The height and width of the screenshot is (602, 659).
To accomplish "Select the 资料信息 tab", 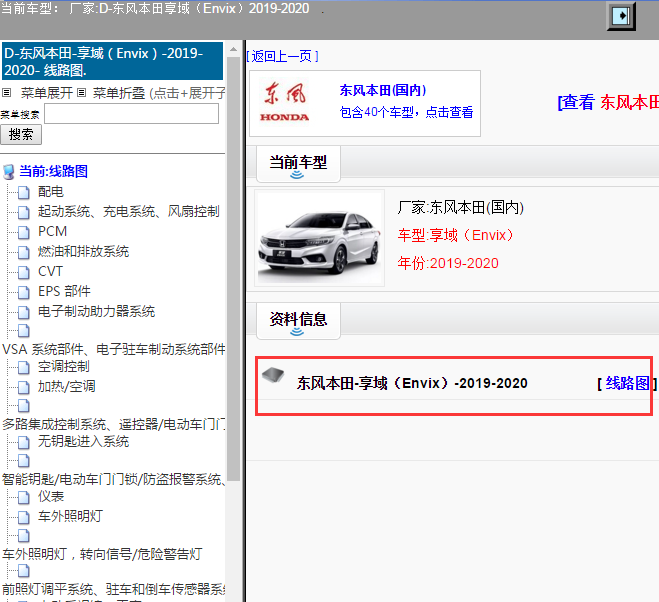I will [298, 321].
